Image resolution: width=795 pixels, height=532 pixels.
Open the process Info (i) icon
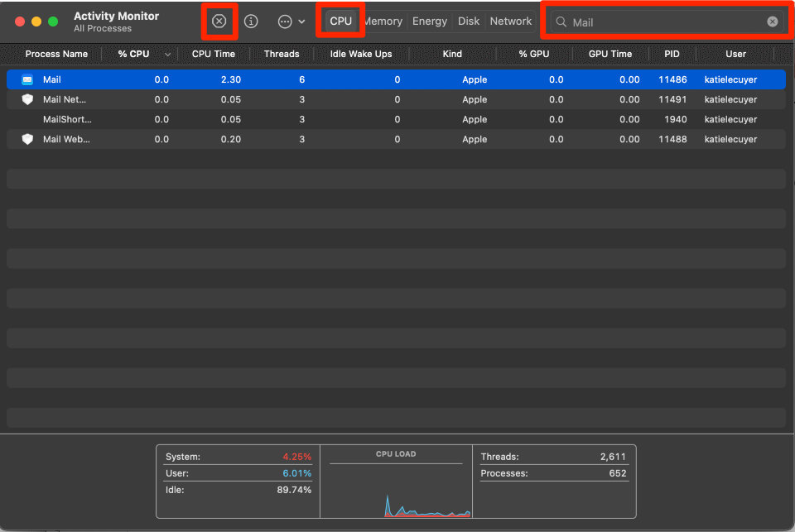pyautogui.click(x=251, y=22)
